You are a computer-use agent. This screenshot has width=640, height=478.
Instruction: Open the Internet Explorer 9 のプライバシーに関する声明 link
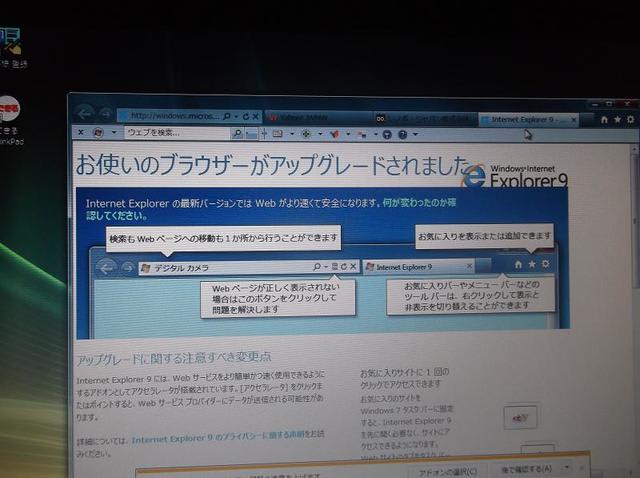point(218,438)
